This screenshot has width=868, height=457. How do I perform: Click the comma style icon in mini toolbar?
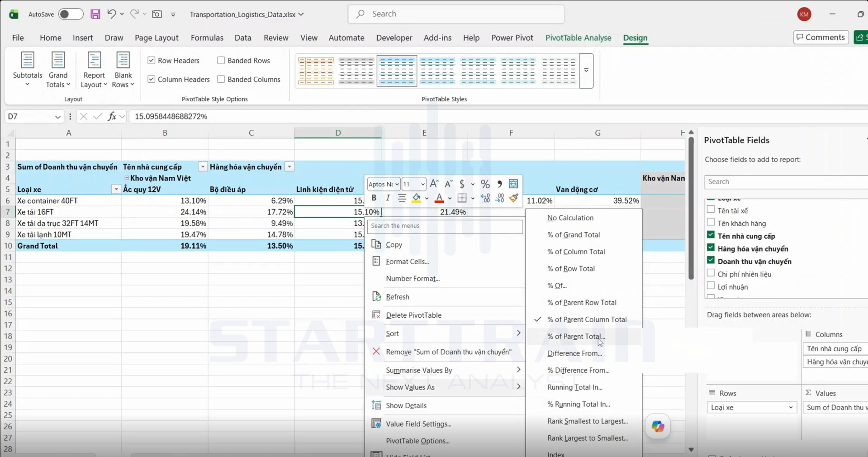point(499,184)
